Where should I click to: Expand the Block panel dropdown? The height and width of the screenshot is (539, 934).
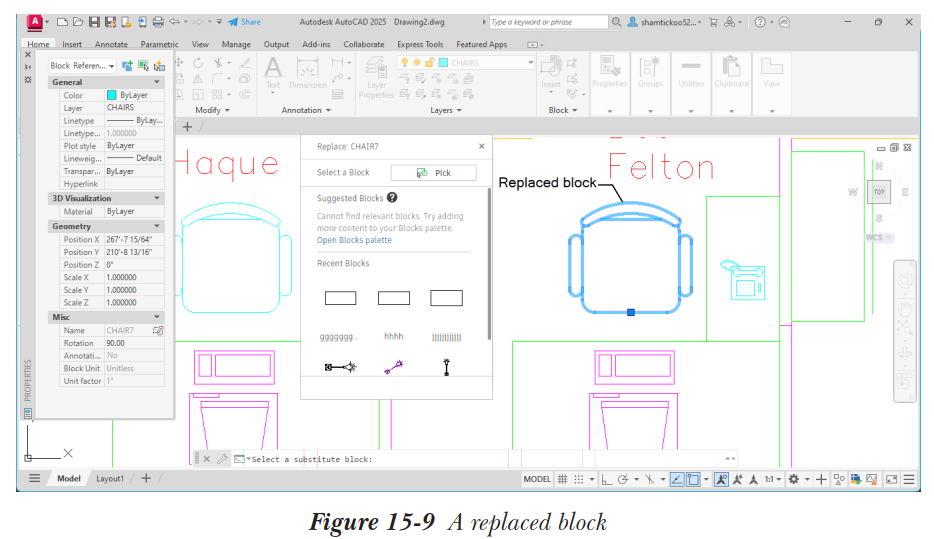[x=563, y=110]
